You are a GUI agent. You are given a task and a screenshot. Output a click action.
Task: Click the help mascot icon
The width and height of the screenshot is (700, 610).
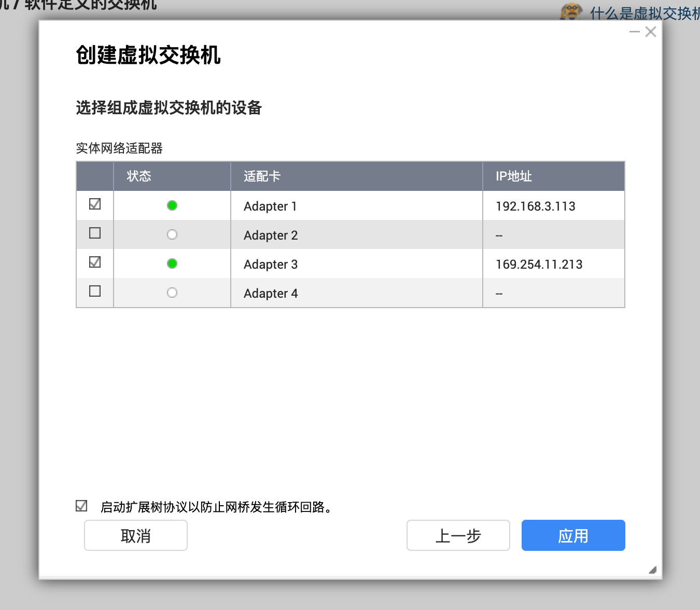571,11
